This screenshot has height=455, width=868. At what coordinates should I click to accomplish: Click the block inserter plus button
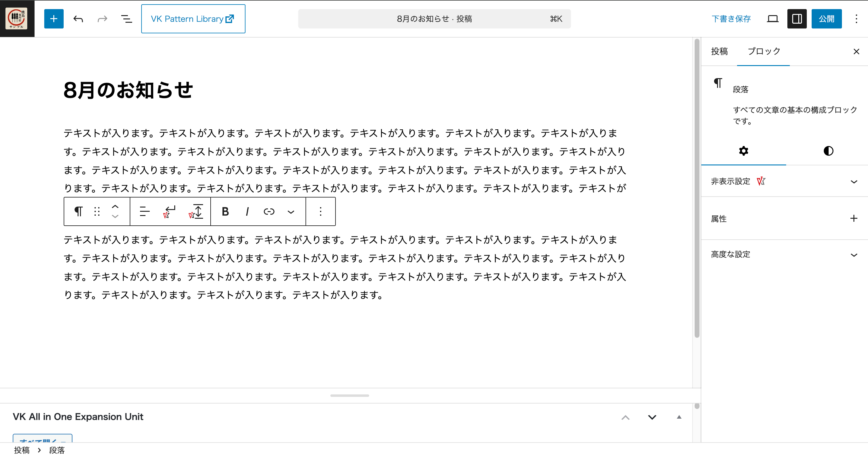pyautogui.click(x=54, y=19)
